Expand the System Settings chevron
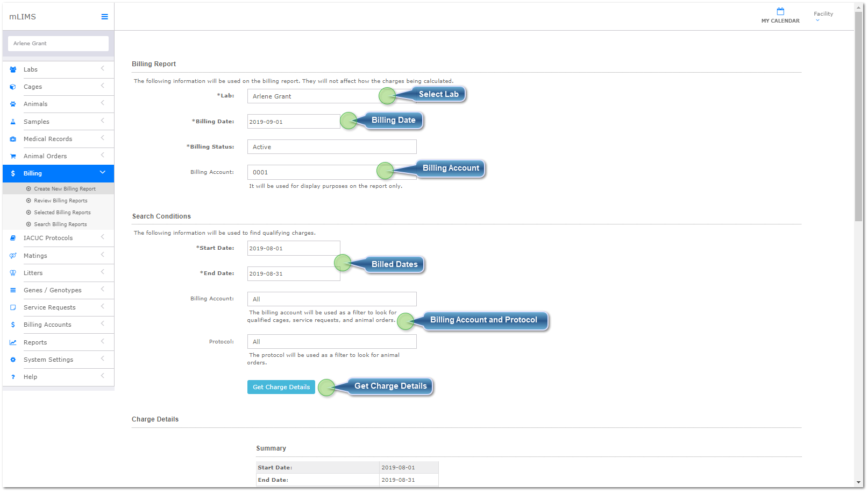Viewport: 868px width, 492px height. 102,359
